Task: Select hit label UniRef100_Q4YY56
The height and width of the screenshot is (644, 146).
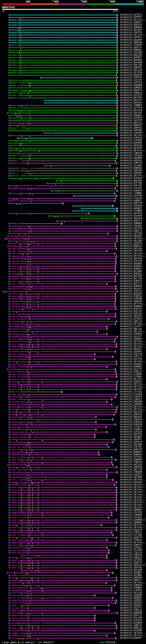Action: point(131,233)
